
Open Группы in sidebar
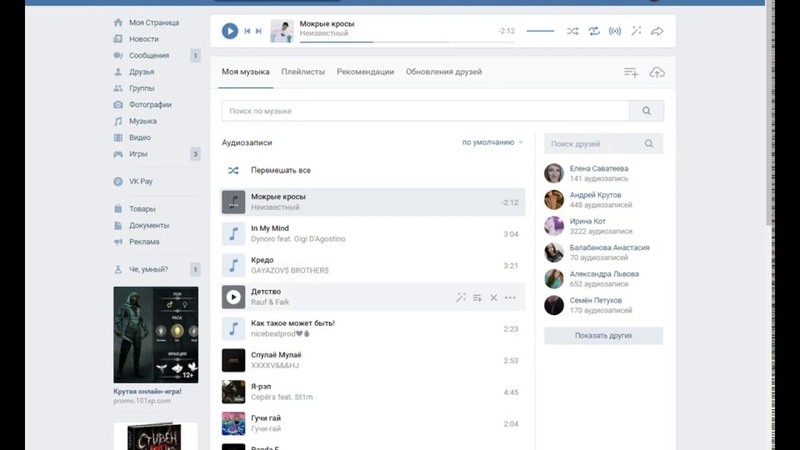click(141, 88)
